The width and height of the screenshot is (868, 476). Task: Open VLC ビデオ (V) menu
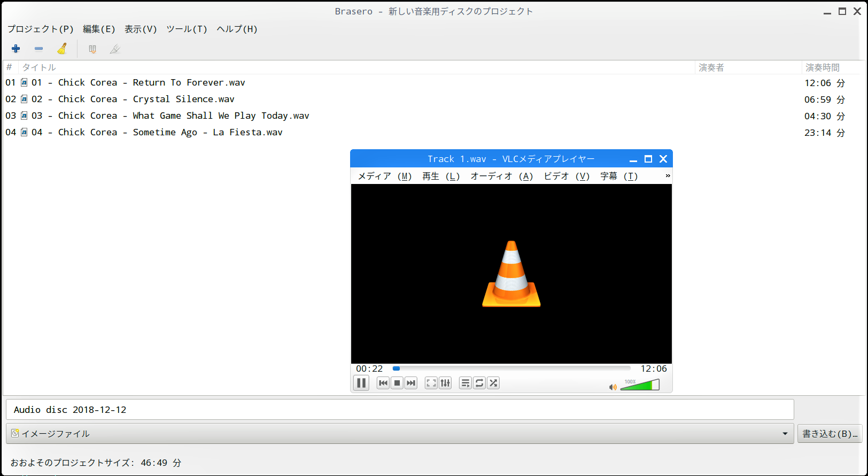click(567, 176)
